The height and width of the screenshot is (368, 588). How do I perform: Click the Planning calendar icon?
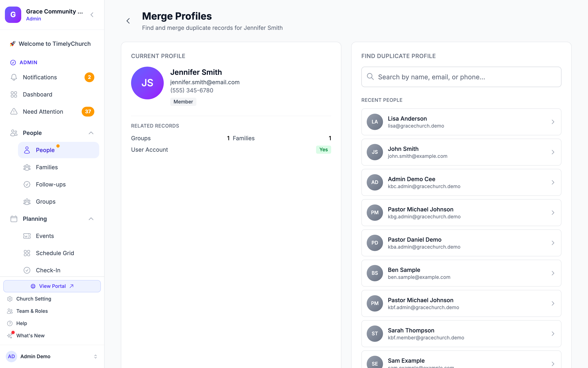14,219
